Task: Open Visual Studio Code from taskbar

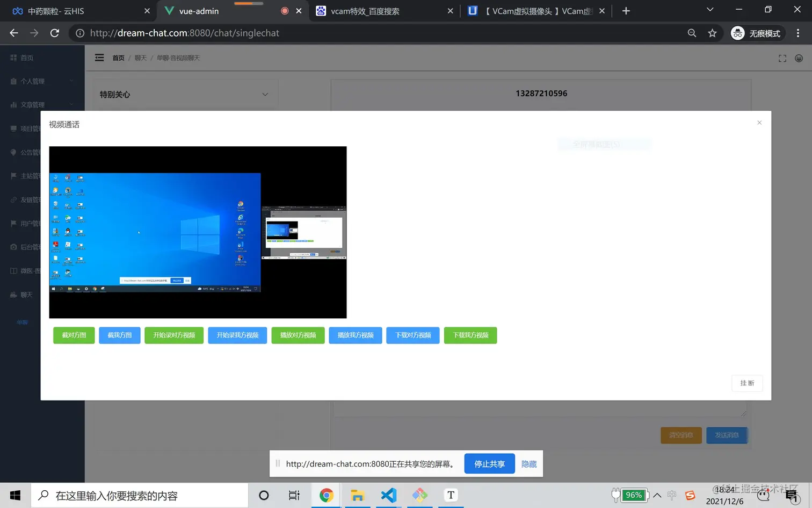Action: [388, 495]
